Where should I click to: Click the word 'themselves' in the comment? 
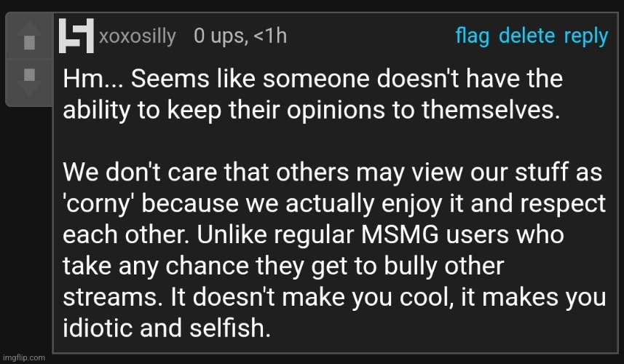click(491, 110)
